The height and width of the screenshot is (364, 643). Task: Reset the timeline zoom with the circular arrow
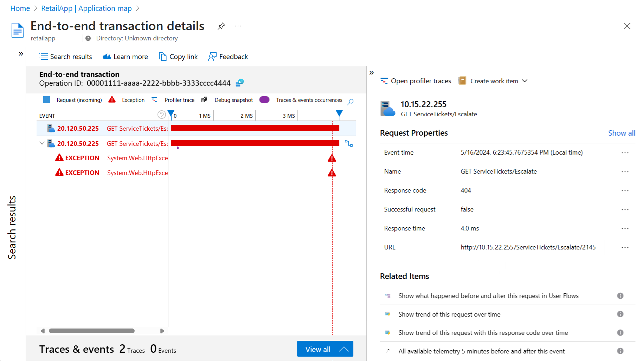[161, 115]
